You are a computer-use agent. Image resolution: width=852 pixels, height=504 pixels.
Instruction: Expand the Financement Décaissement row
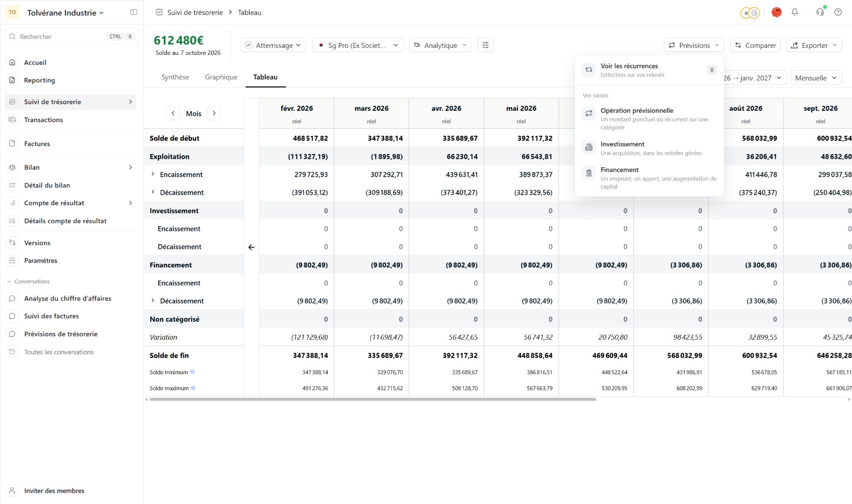click(153, 301)
